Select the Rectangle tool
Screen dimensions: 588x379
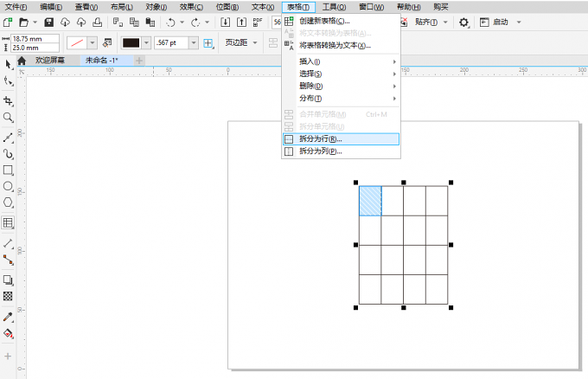coord(8,170)
